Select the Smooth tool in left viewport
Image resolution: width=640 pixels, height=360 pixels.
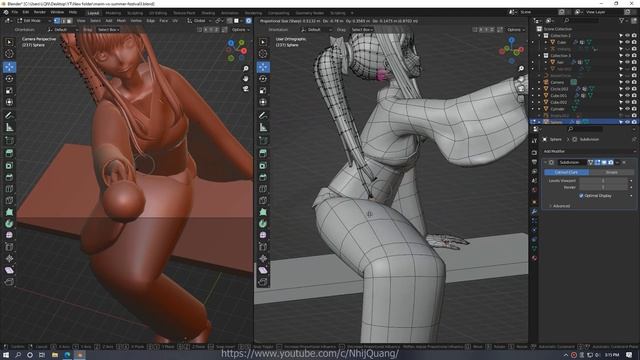click(x=9, y=236)
